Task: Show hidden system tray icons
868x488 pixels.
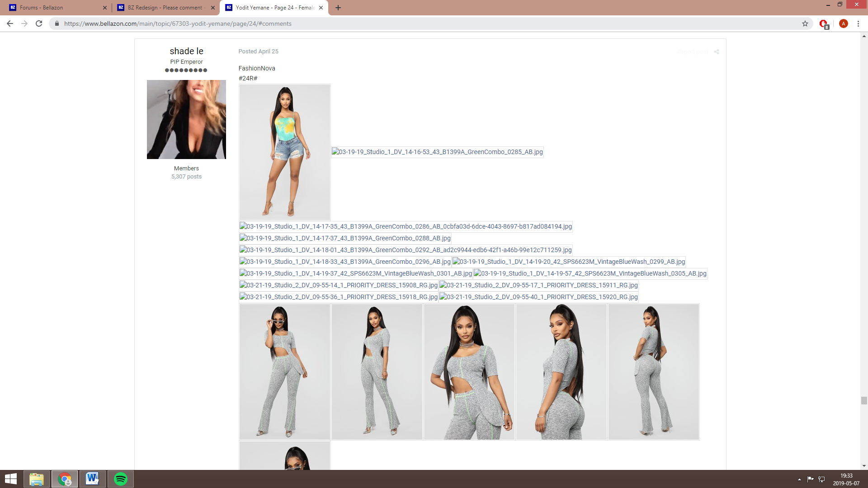Action: (799, 479)
